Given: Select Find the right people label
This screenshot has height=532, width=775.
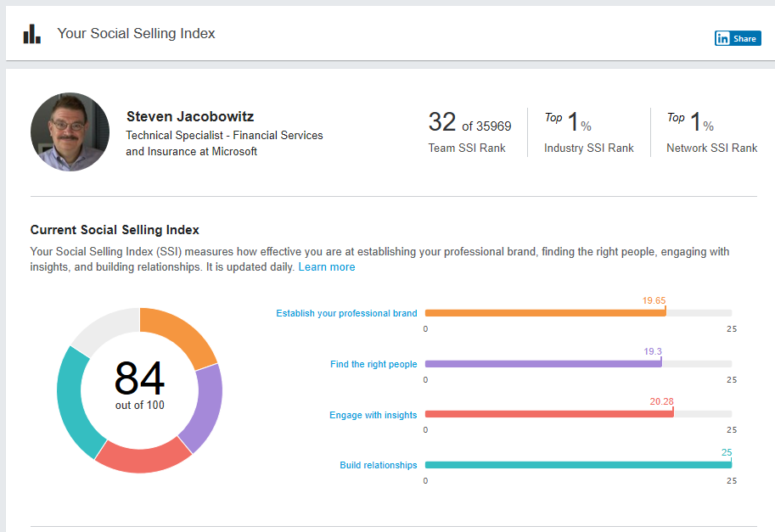Looking at the screenshot, I should 373,364.
